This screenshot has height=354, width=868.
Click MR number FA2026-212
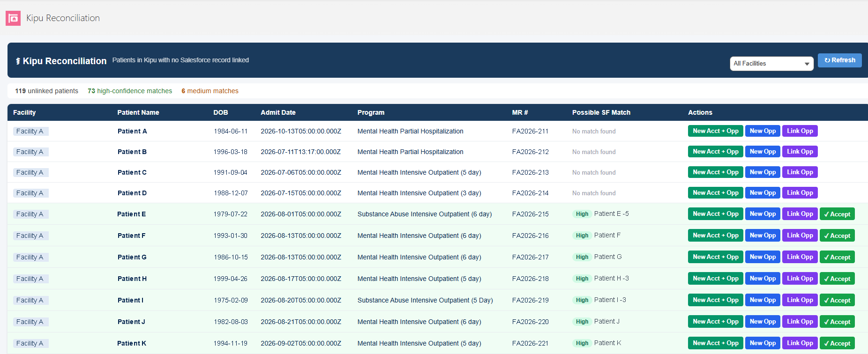click(x=530, y=152)
